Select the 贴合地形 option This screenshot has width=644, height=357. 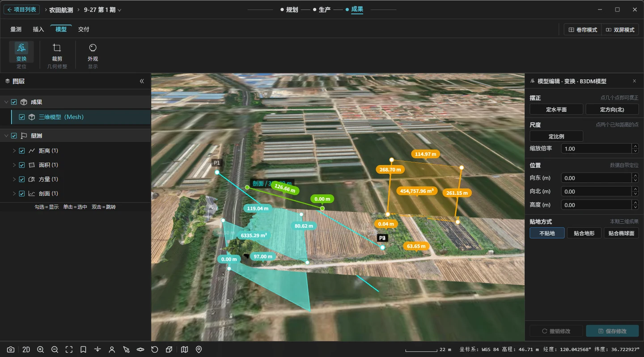(584, 233)
